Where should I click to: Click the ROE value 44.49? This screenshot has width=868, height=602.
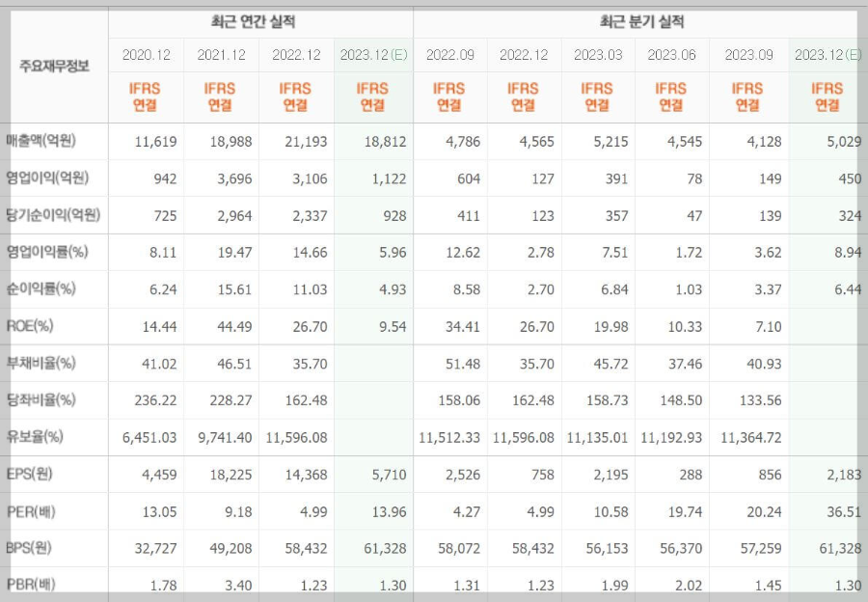click(234, 327)
